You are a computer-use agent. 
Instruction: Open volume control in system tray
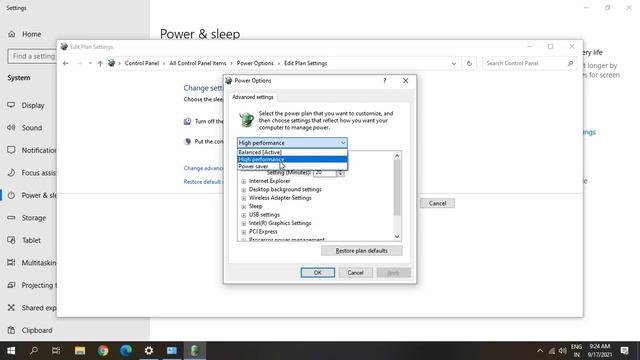[x=563, y=351]
